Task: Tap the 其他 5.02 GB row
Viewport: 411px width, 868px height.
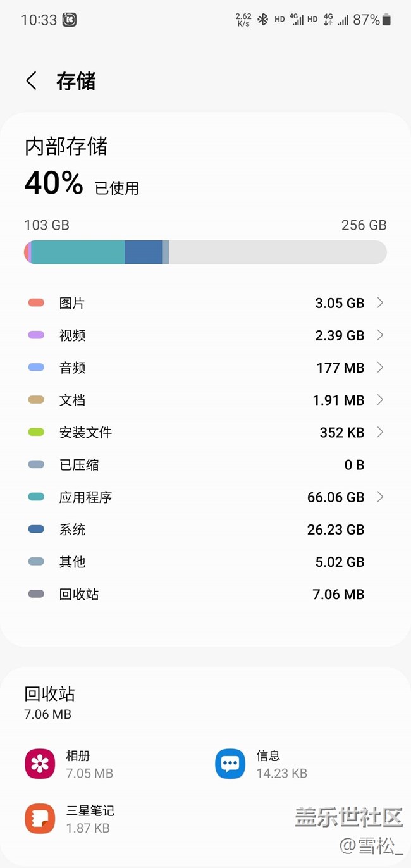Action: pyautogui.click(x=205, y=562)
